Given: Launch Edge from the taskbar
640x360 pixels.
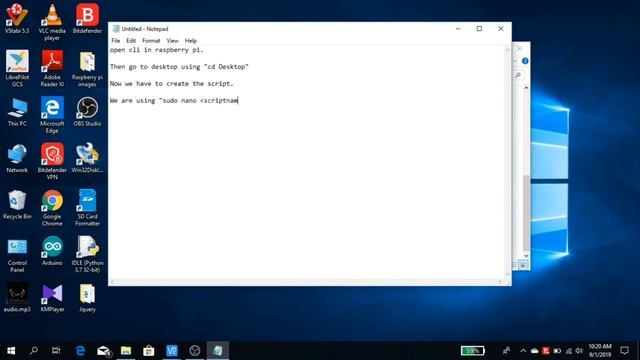Looking at the screenshot, I should tap(80, 351).
